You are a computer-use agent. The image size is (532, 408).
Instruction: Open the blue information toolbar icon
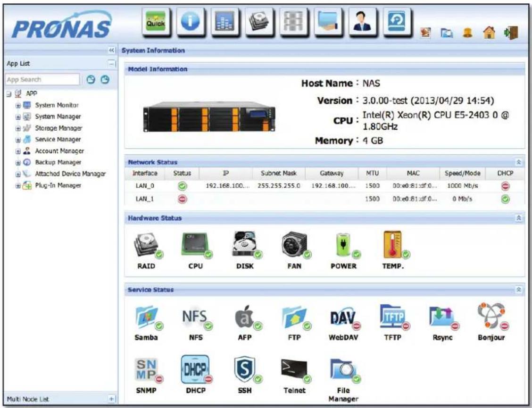pyautogui.click(x=191, y=22)
